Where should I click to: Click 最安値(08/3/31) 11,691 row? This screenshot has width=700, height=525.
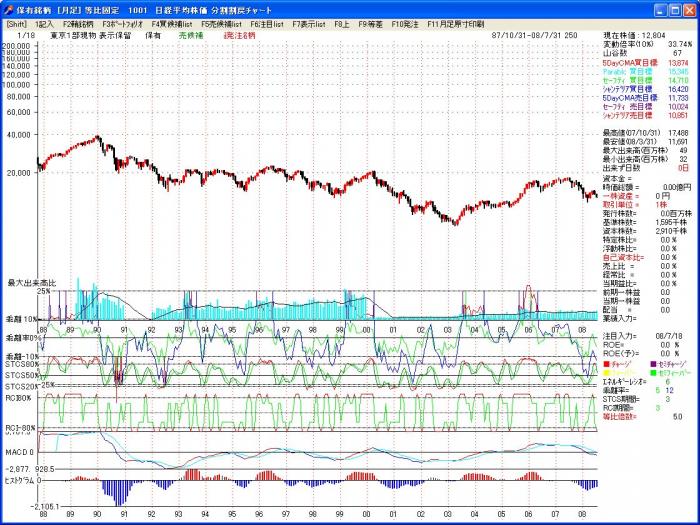tap(646, 142)
